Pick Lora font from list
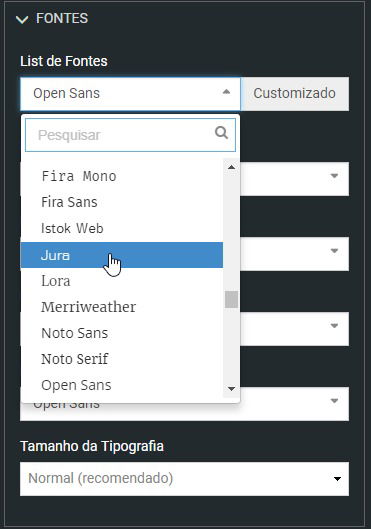The height and width of the screenshot is (529, 371). (x=122, y=281)
